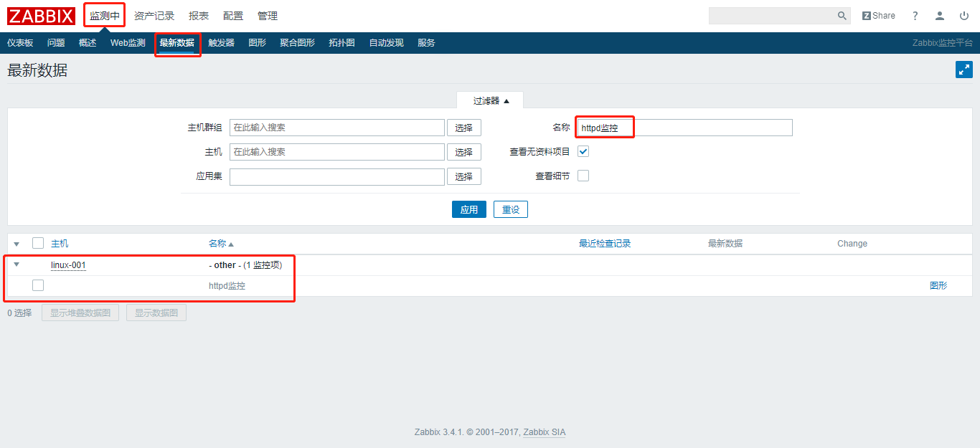This screenshot has height=448, width=980.
Task: Go to 拓扑图 submenu
Action: pyautogui.click(x=341, y=43)
